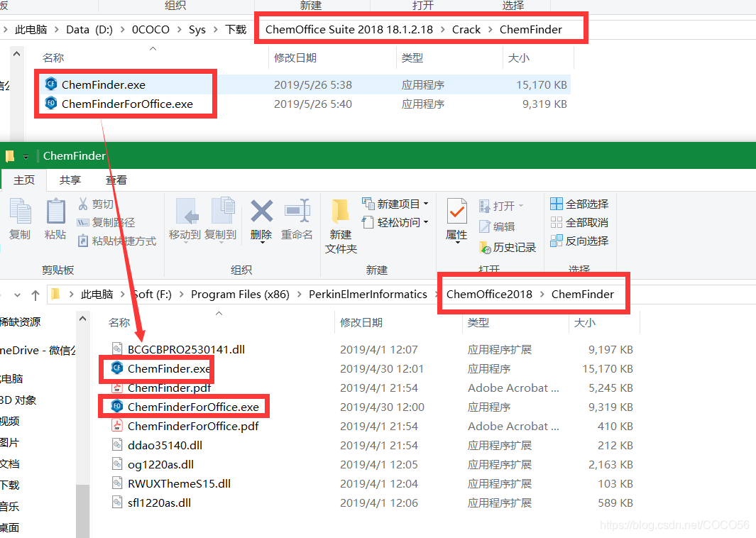
Task: Sort by Size (大小) column in lower window
Action: (585, 322)
